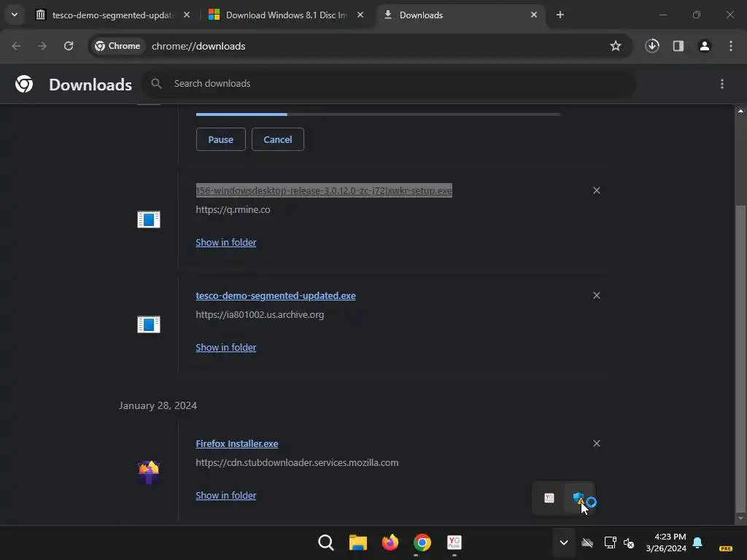Pause the current download
Viewport: 747px width, 560px height.
(220, 139)
